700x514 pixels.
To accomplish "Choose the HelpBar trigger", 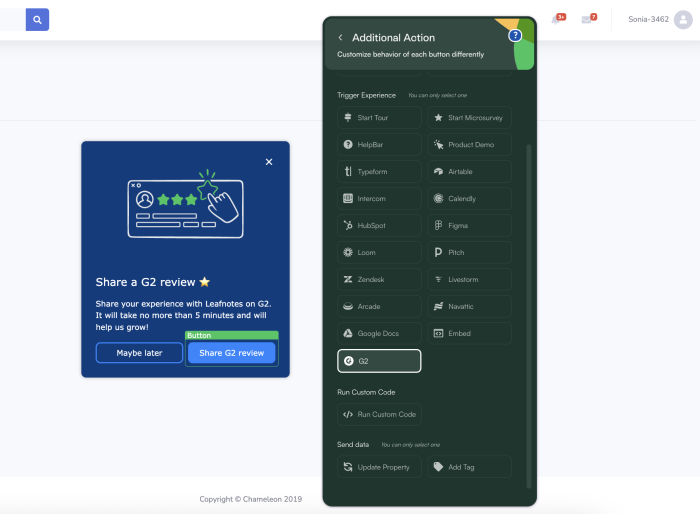I will point(379,145).
